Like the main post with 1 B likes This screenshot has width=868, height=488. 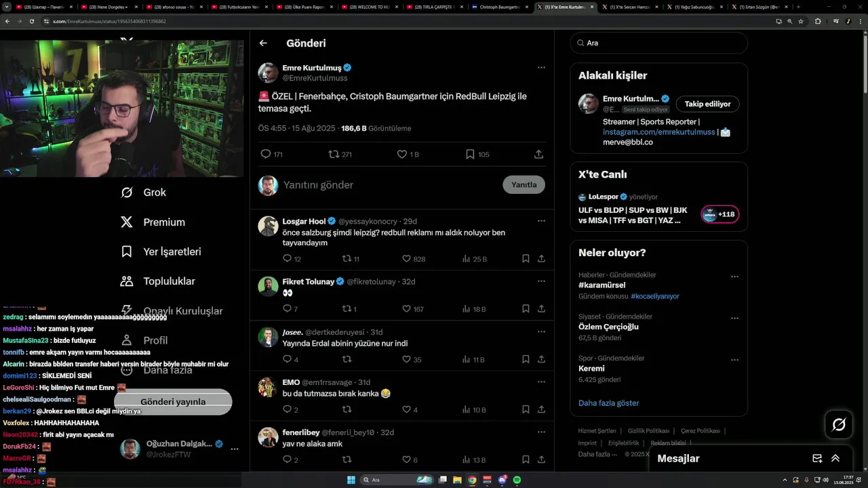coord(402,154)
